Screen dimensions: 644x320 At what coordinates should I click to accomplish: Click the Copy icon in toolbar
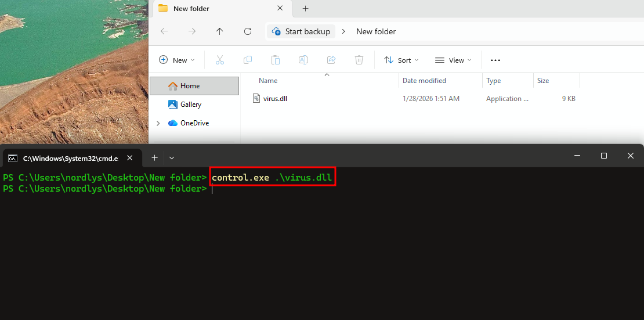[x=248, y=60]
